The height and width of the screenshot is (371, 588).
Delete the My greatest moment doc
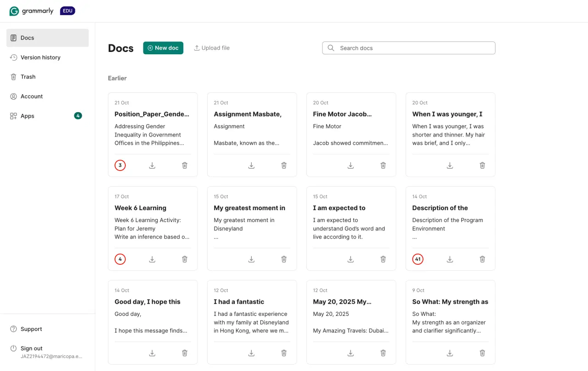[284, 259]
